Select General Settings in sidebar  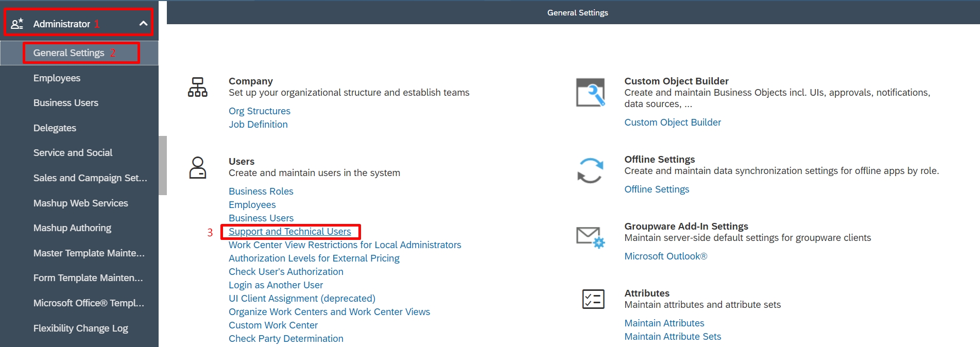point(68,53)
